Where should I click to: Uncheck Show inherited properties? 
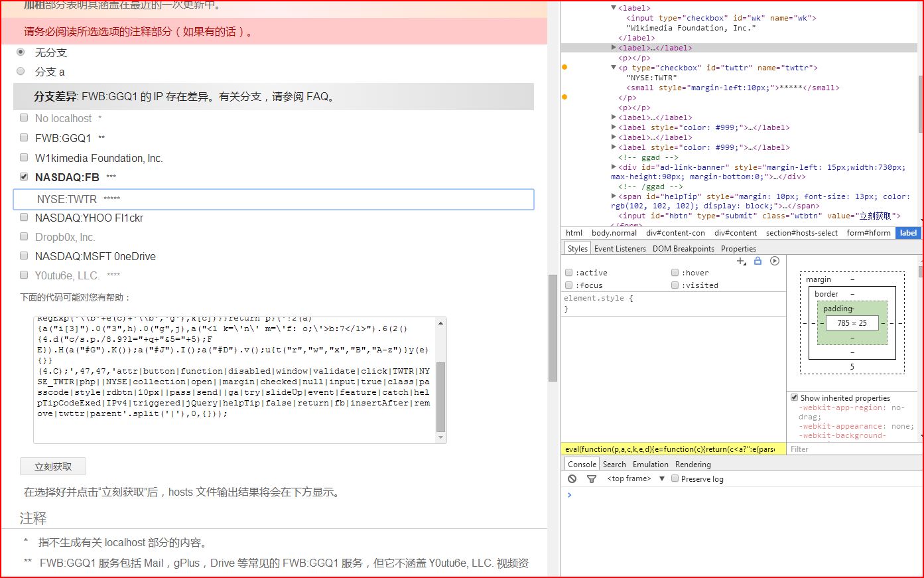[794, 397]
